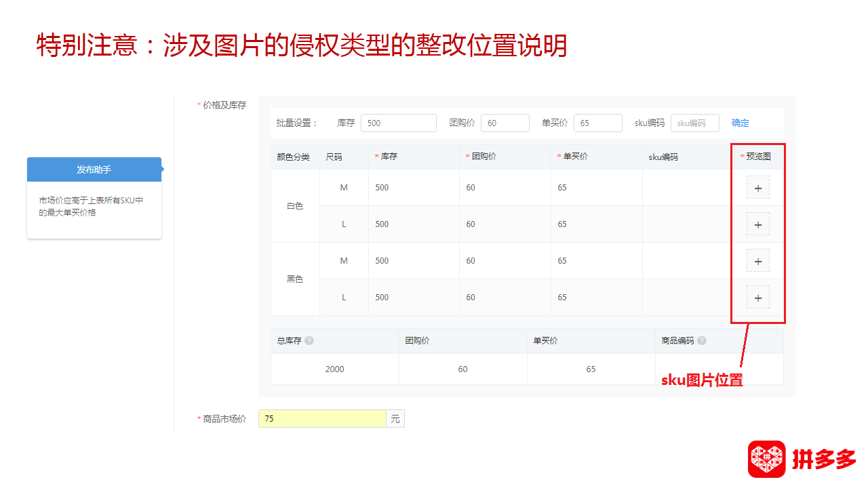This screenshot has width=868, height=488.
Task: Focus the batch sku编码 input field
Action: (x=695, y=123)
